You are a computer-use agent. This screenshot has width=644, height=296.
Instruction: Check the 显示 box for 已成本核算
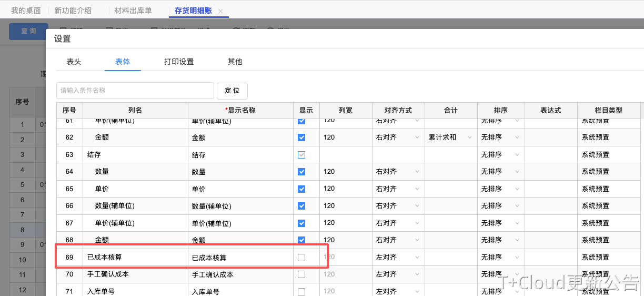(301, 258)
